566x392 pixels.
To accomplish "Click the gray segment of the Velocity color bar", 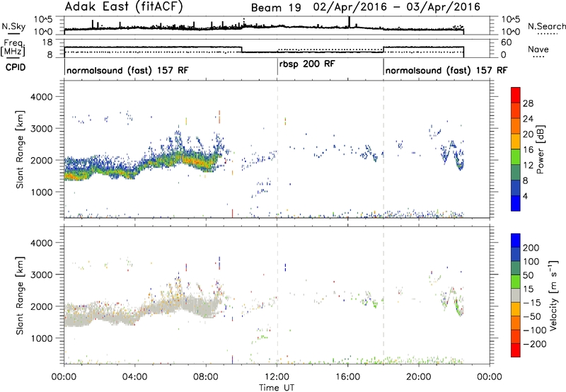I will coord(516,295).
